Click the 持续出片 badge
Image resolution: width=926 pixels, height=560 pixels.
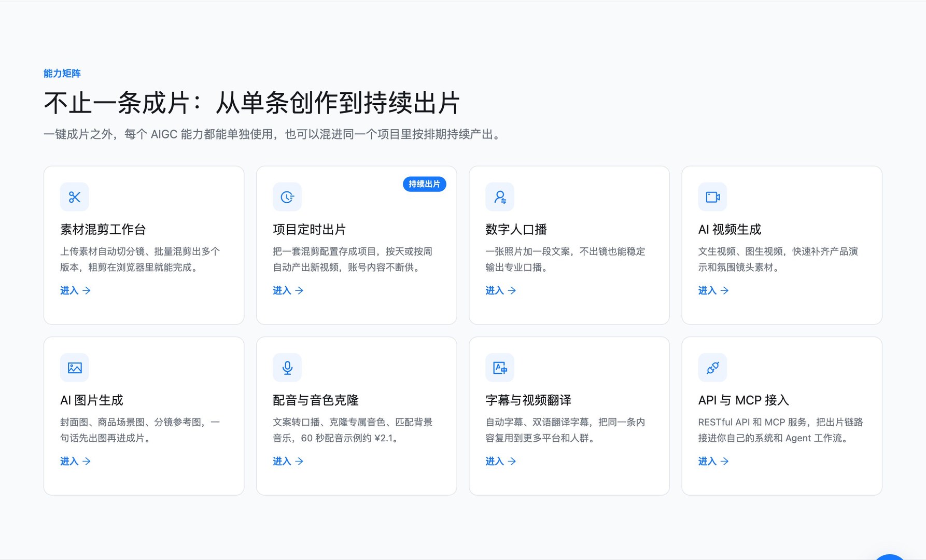[x=425, y=184]
